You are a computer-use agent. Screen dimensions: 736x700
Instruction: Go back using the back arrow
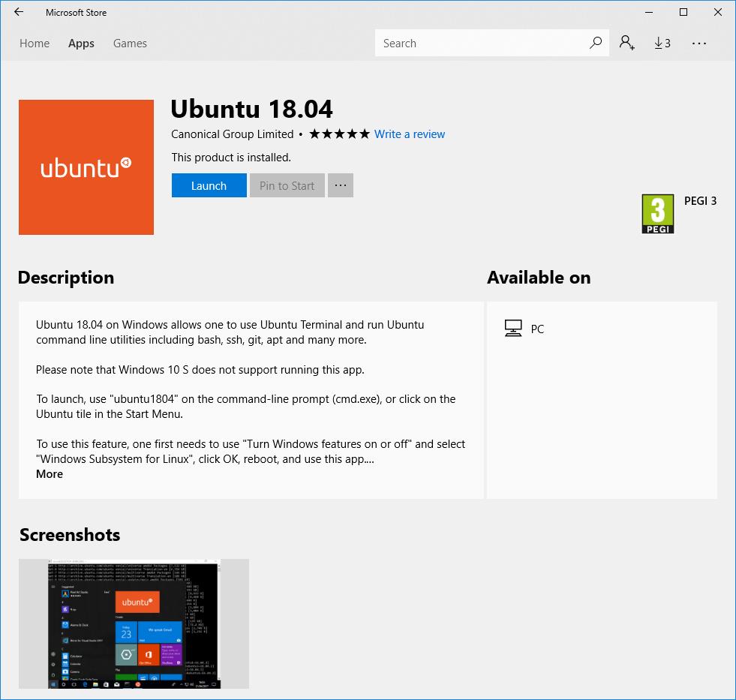point(19,12)
